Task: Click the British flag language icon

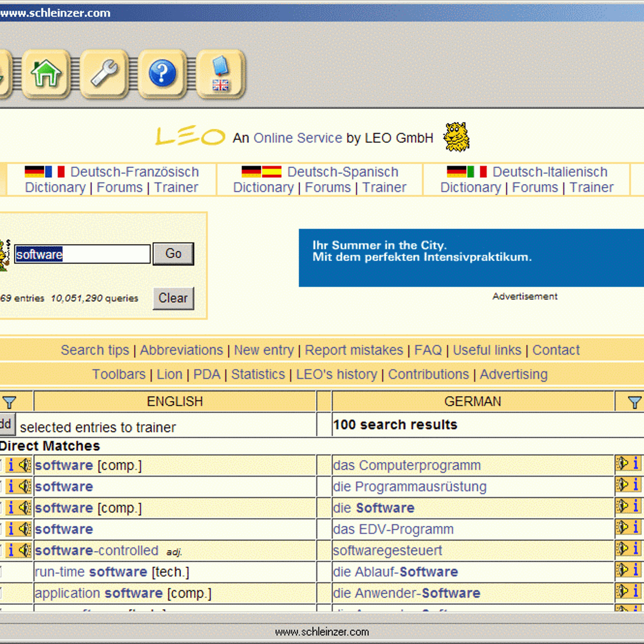Action: click(x=221, y=74)
